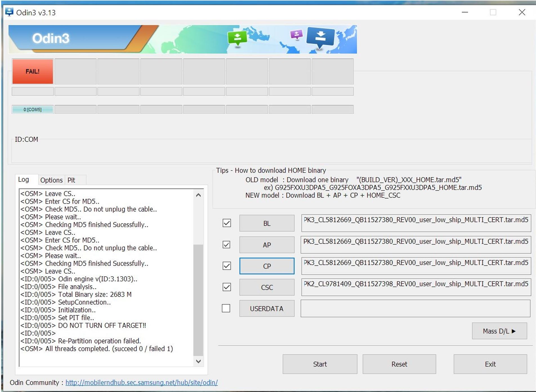This screenshot has height=392, width=536.
Task: Click 'Tips - How to download HOME binary' heading
Action: click(x=271, y=170)
